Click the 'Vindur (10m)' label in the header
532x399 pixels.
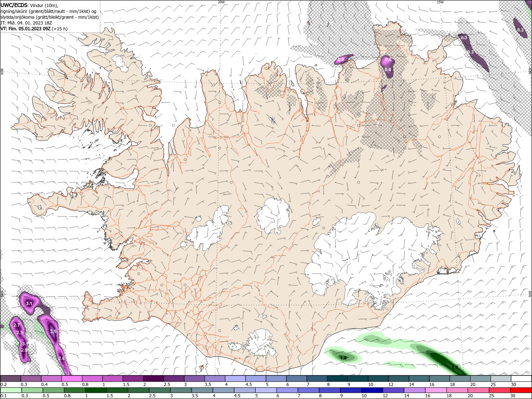44,5
